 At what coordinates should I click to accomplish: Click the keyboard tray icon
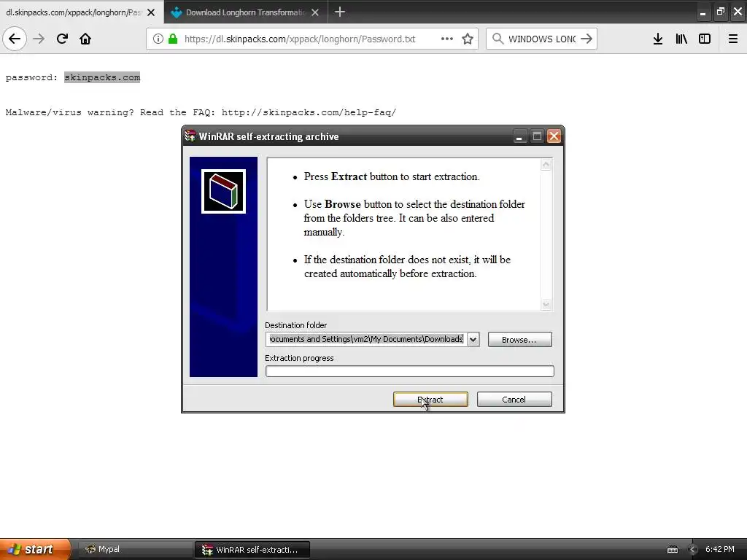pyautogui.click(x=673, y=550)
